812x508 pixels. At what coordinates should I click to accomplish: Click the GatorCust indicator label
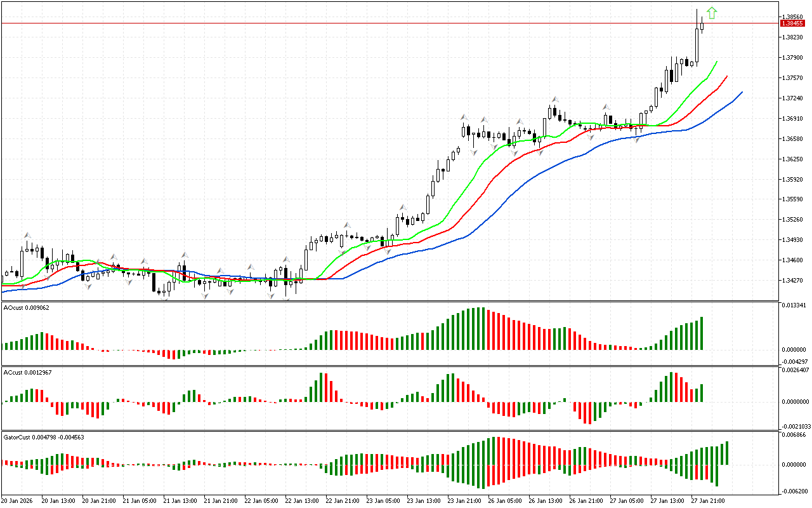[44, 438]
